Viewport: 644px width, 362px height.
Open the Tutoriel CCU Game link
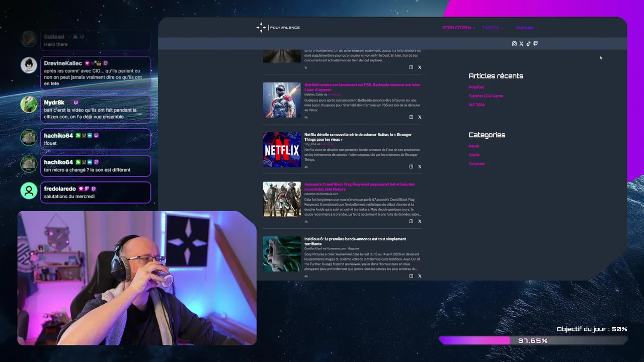(x=486, y=96)
